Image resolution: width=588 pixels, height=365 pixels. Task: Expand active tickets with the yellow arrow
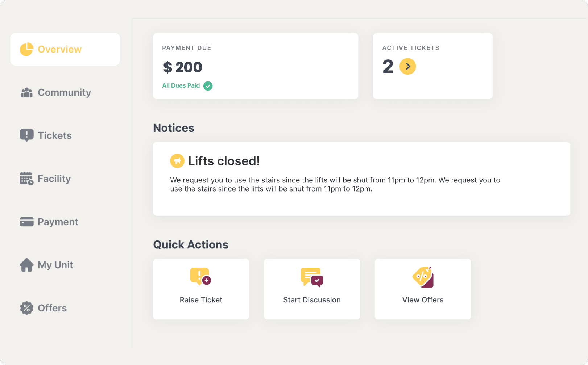coord(407,67)
